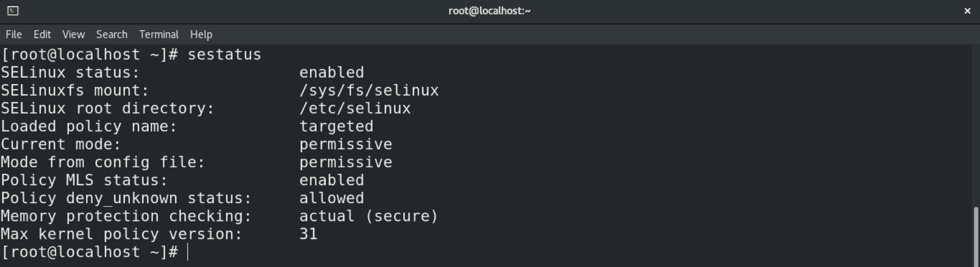
Task: Open the View menu
Action: [x=74, y=34]
